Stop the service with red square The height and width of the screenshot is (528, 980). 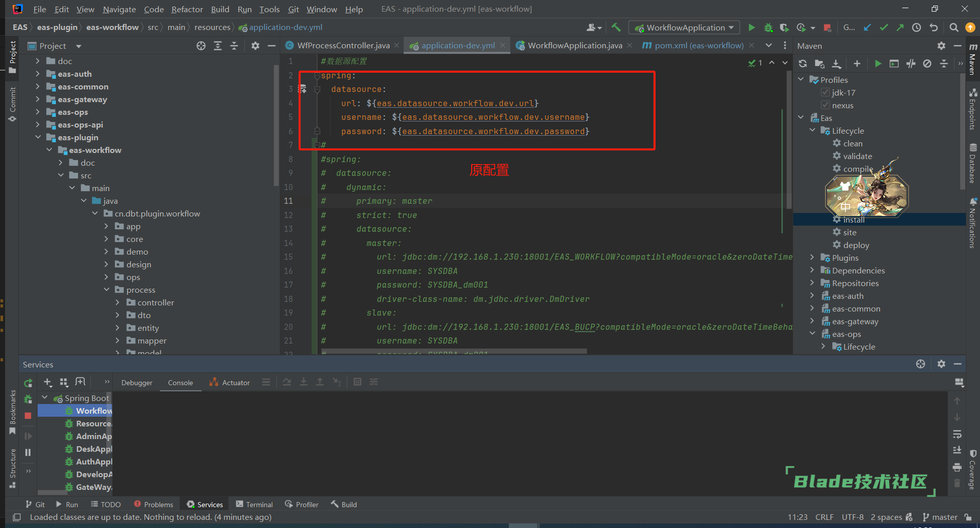(28, 416)
